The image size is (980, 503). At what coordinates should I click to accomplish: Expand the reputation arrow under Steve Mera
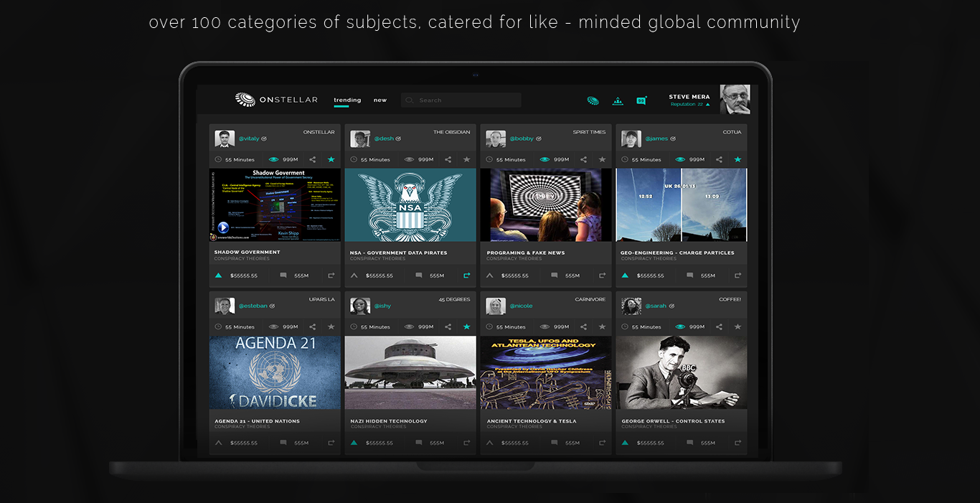[708, 105]
